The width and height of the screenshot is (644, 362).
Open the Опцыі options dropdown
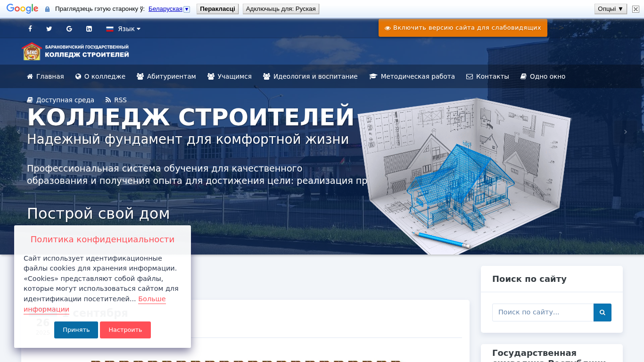click(x=611, y=9)
